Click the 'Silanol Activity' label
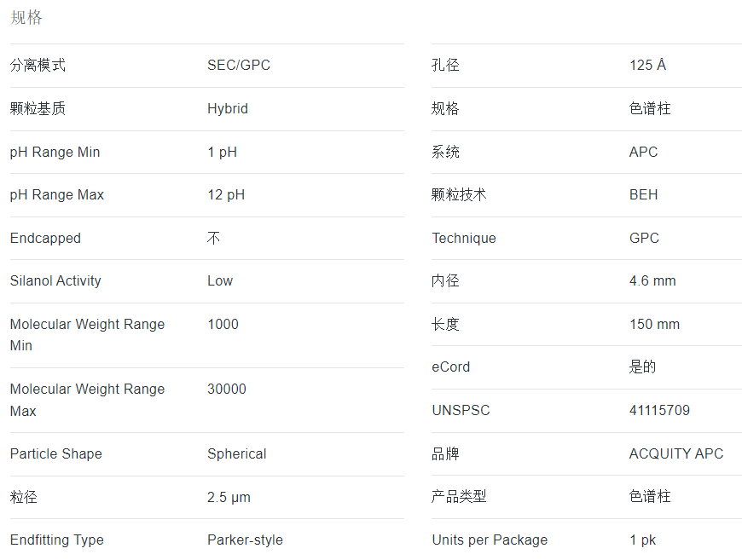742x560 pixels. 55,281
